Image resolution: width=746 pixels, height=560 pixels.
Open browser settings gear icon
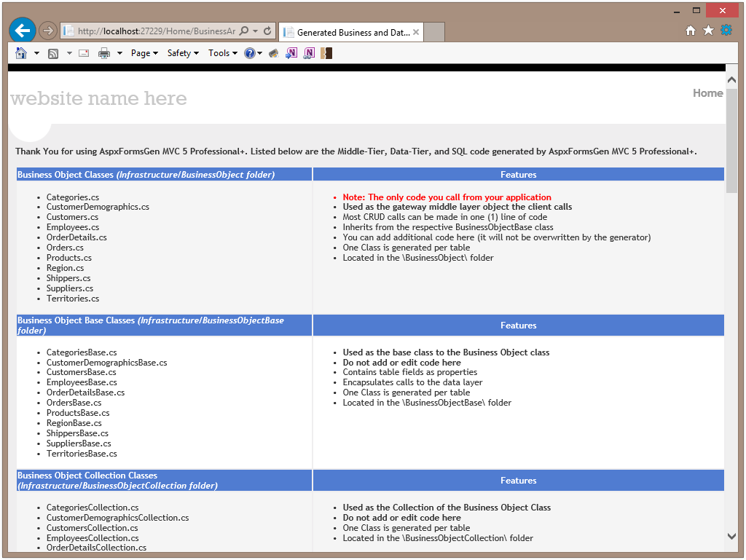point(726,31)
